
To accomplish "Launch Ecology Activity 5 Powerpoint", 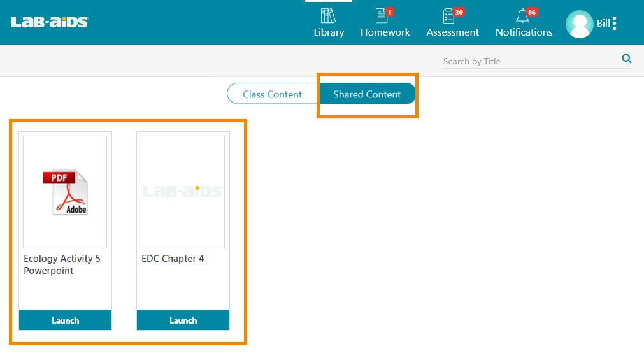I will [65, 320].
